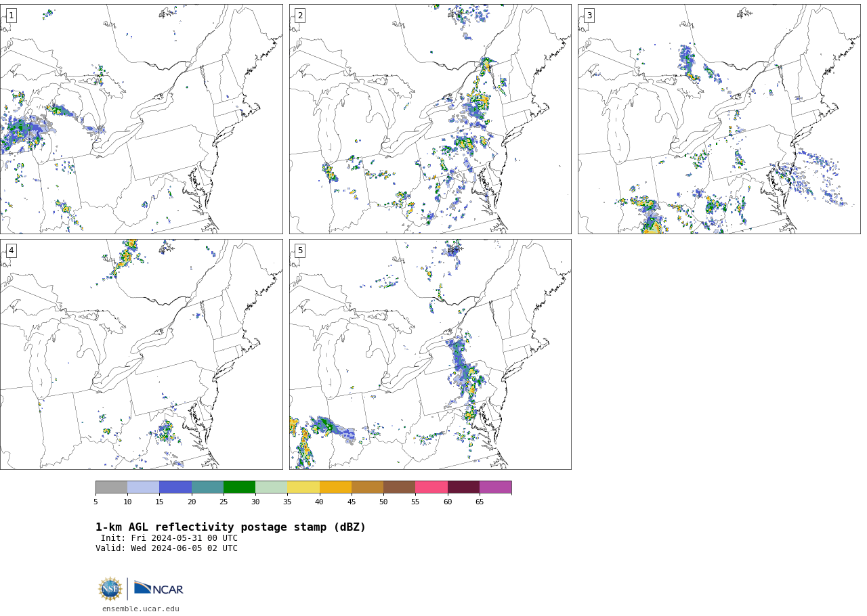Click the pink 55-60 dBZ swatch
This screenshot has height=616, width=867.
pos(431,487)
